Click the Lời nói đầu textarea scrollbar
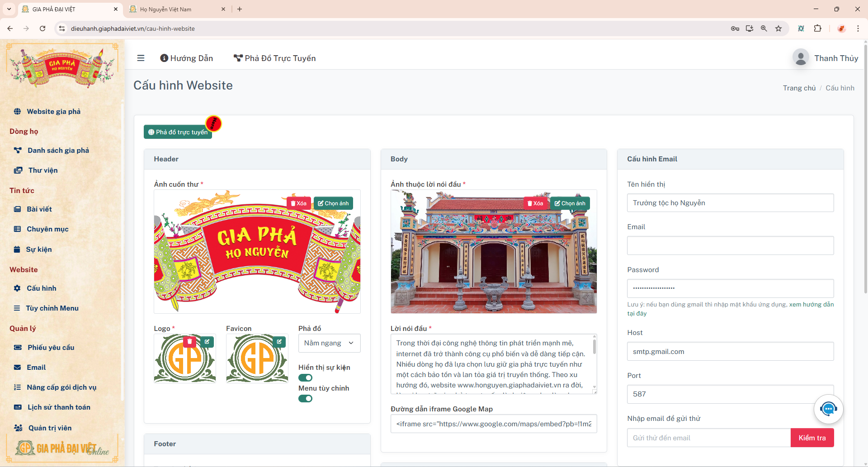This screenshot has height=467, width=868. pos(594,348)
